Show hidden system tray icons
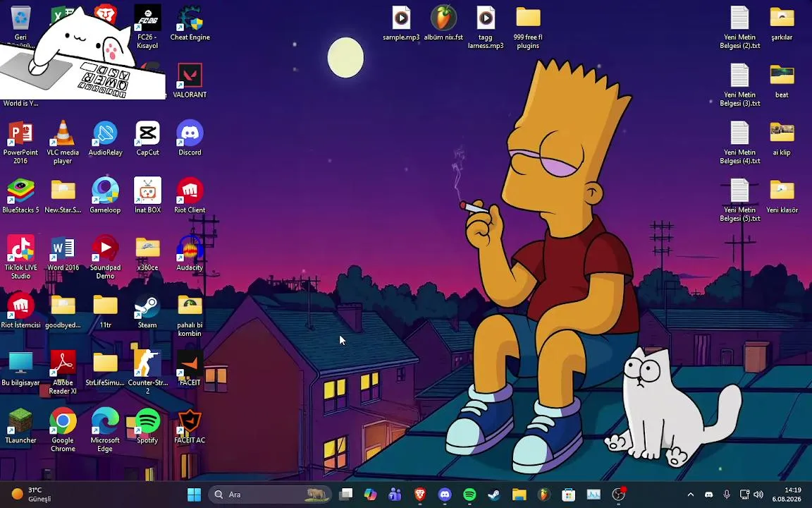Viewport: 812px width, 508px height. click(x=690, y=495)
